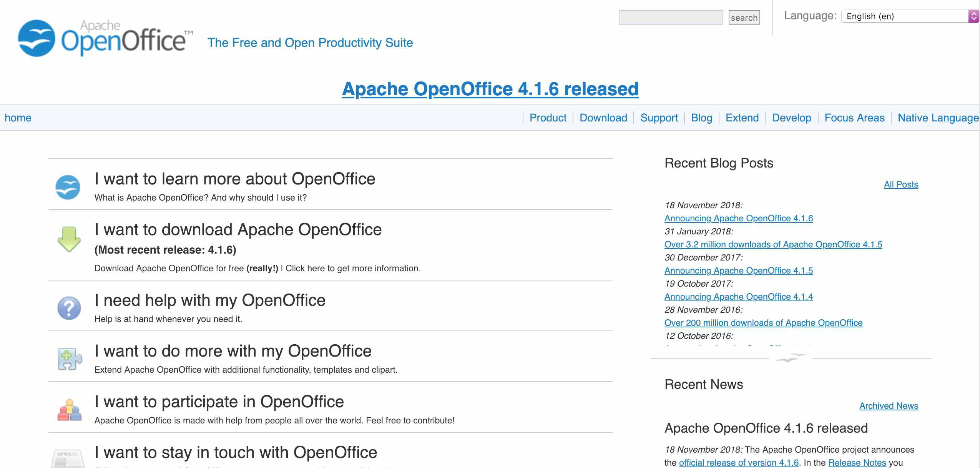Click the Recent Blog Posts heading
The image size is (980, 468).
719,163
